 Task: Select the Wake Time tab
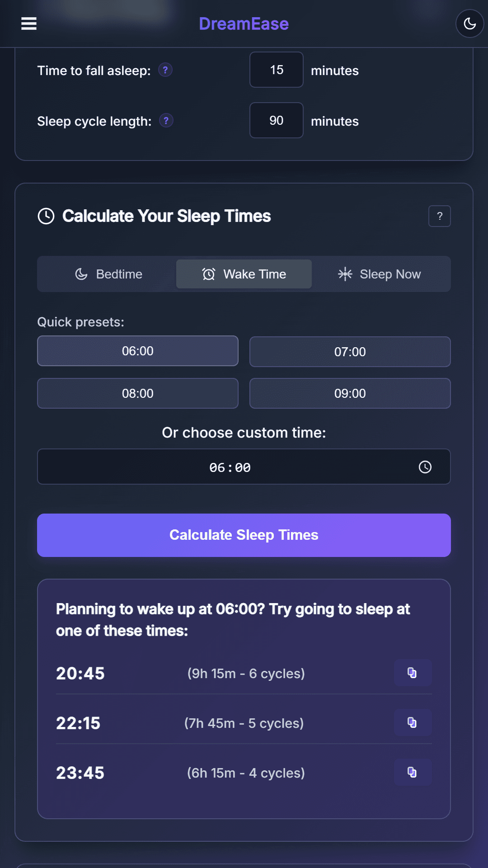[244, 274]
